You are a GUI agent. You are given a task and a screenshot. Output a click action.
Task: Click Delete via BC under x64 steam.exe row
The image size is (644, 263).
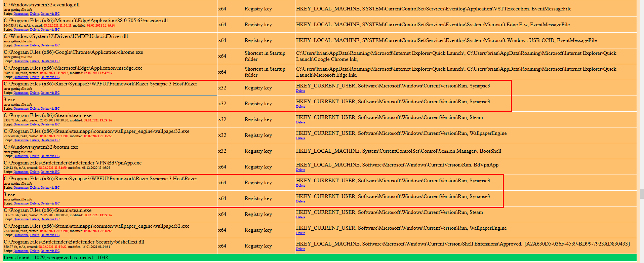tap(50, 219)
